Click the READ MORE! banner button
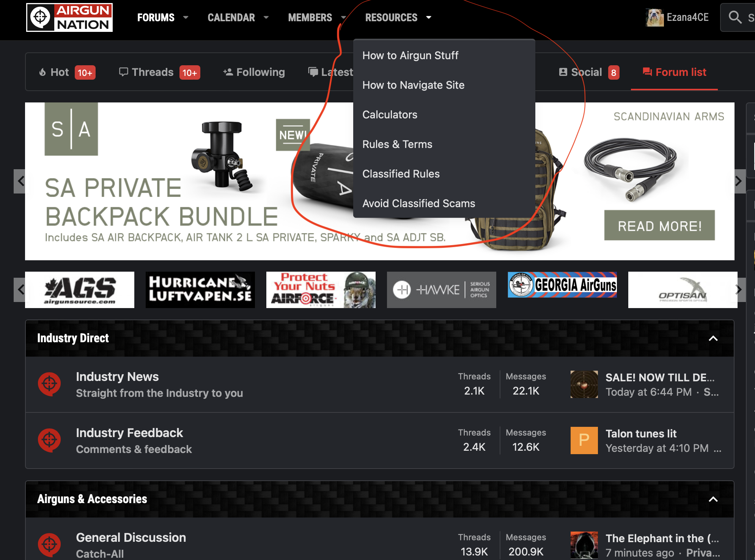755x560 pixels. point(659,226)
